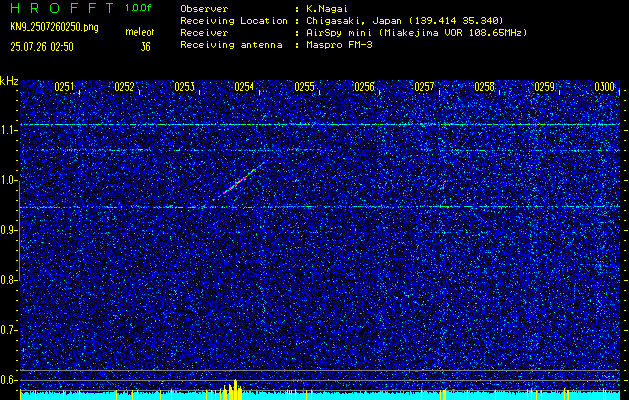Click the 0.9 kHz axis label
The width and height of the screenshot is (629, 400).
pos(8,230)
